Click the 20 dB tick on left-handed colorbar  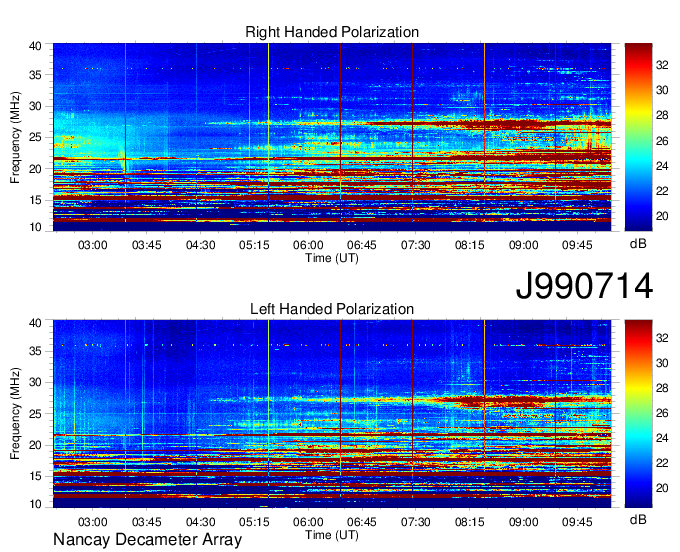point(662,488)
